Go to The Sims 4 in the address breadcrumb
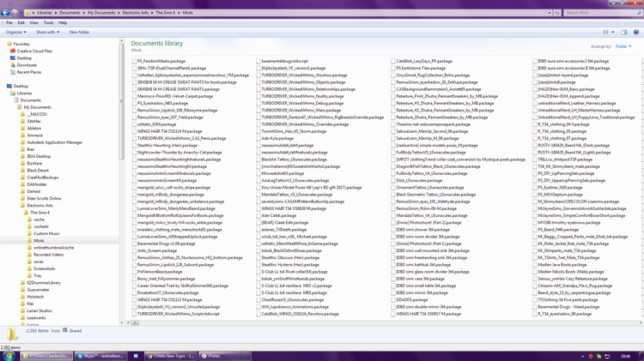This screenshot has width=644, height=361. [166, 13]
